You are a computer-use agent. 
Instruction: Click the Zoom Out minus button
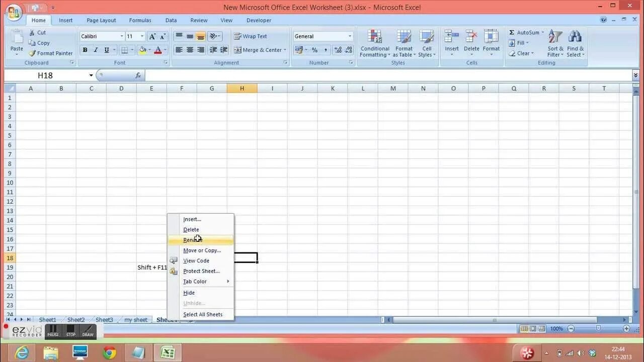(571, 328)
